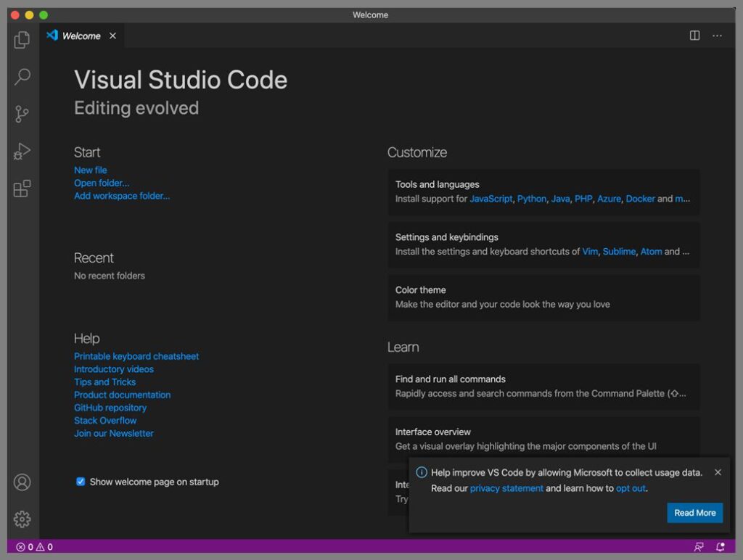Image resolution: width=743 pixels, height=560 pixels.
Task: Toggle Show welcome page on startup
Action: pos(80,481)
